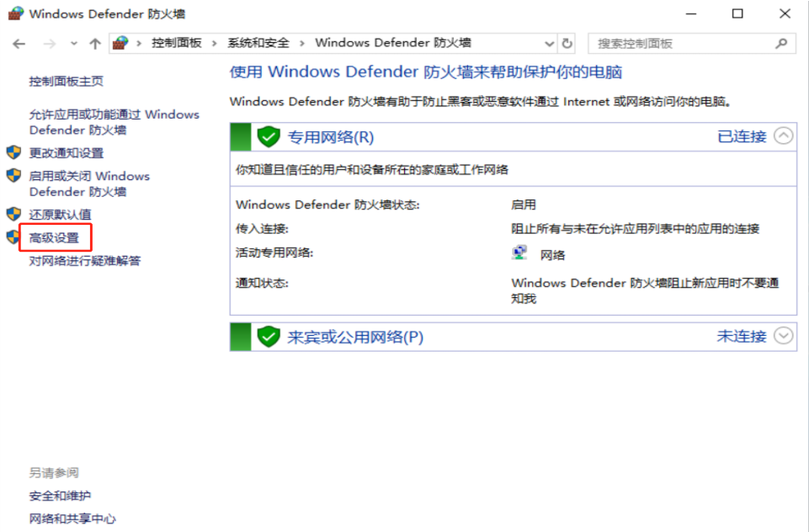Image resolution: width=809 pixels, height=532 pixels.
Task: Expand the address bar history dropdown
Action: coord(550,44)
